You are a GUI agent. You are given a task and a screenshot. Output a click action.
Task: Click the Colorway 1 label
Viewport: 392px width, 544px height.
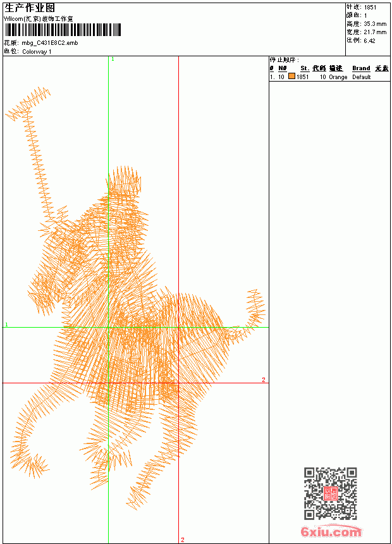[x=37, y=52]
